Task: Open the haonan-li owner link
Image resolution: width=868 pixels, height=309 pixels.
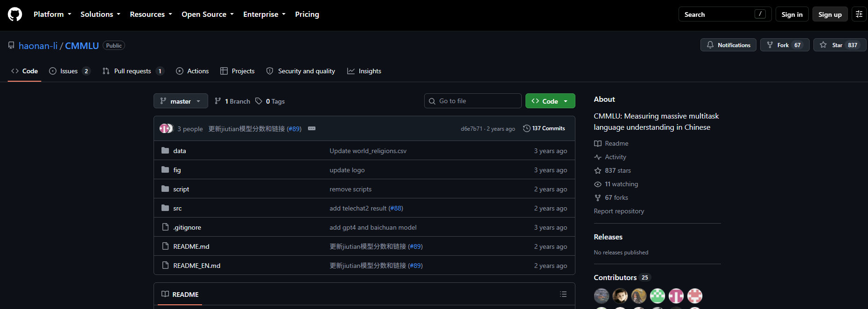Action: (x=38, y=46)
